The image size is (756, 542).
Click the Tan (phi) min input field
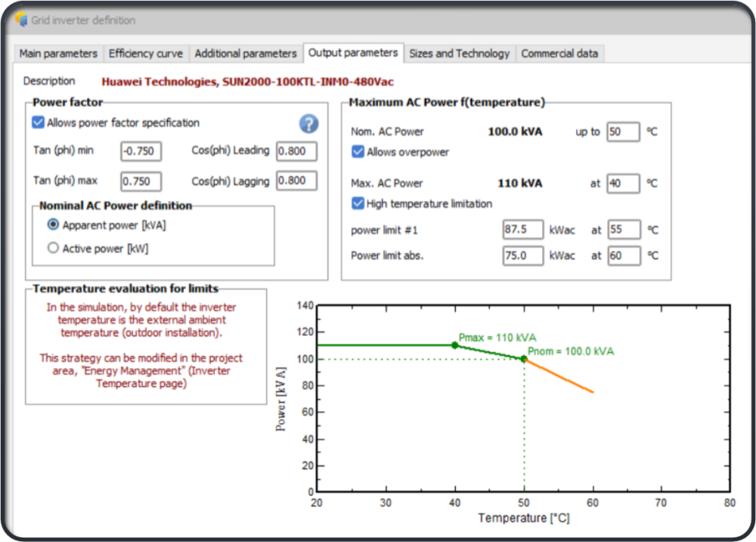point(141,151)
